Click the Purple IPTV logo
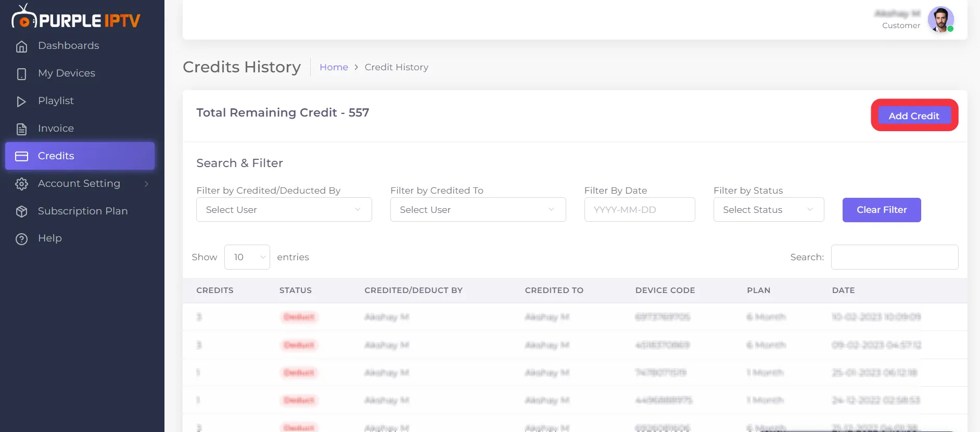Screen dimensions: 980x432 (76, 17)
